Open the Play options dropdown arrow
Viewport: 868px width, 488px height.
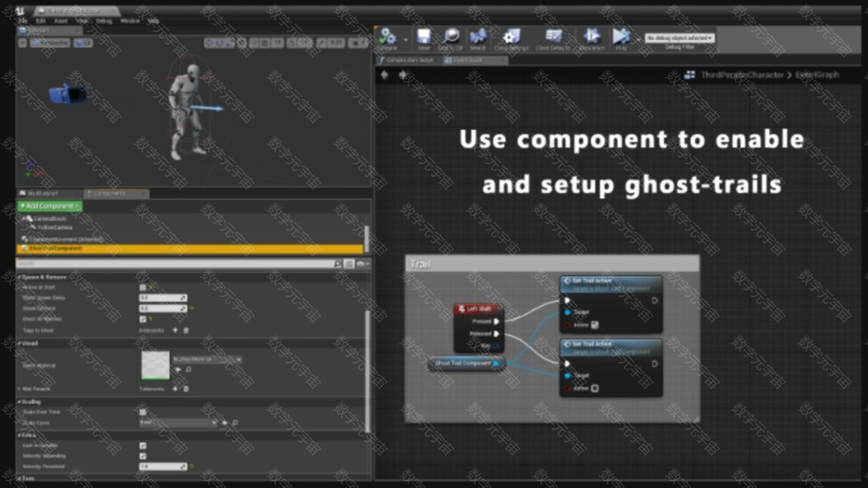point(638,39)
